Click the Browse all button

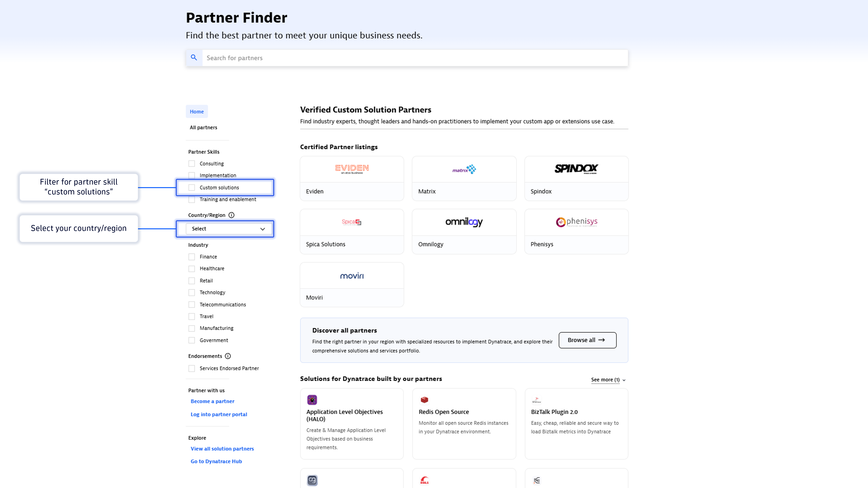click(x=587, y=340)
